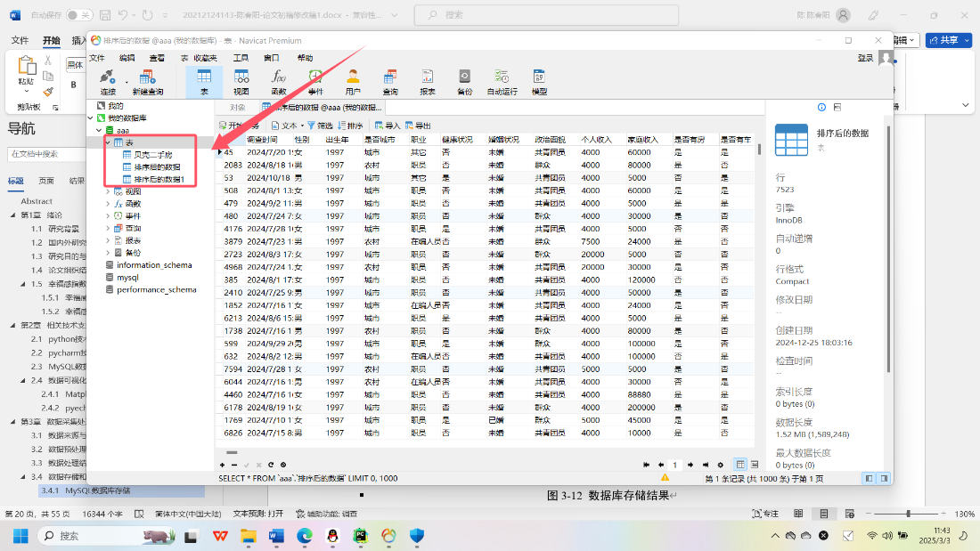Delete a record with the minus icon
Viewport: 980px width, 551px height.
[234, 465]
